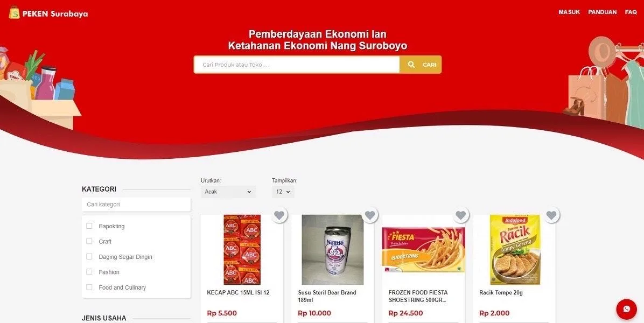The width and height of the screenshot is (644, 323).
Task: Open the Urutkan sort dropdown showing Acak
Action: pos(228,192)
